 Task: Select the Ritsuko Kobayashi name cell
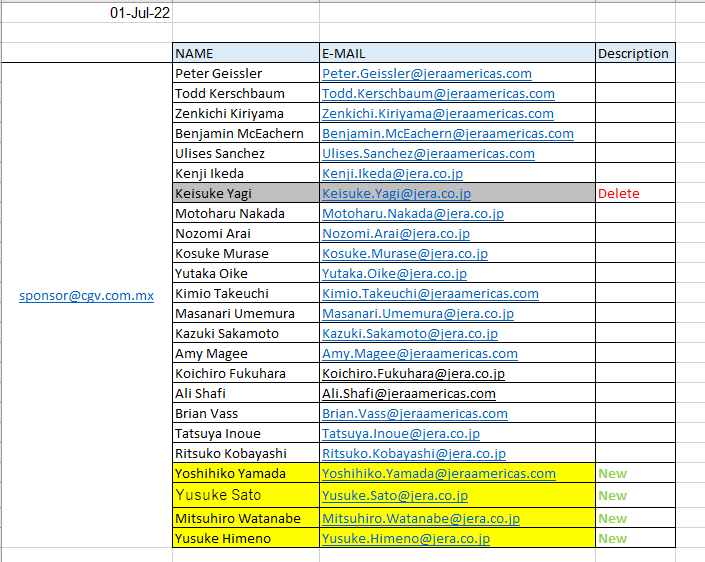point(246,453)
